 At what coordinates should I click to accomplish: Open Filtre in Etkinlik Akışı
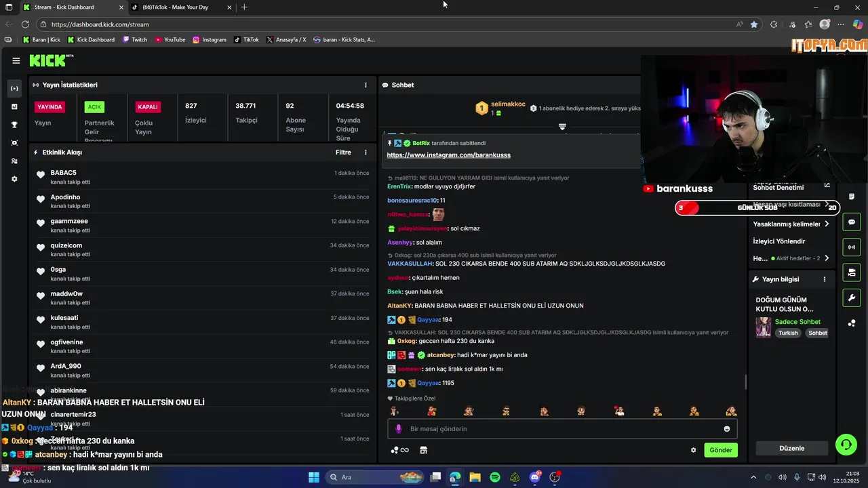(343, 152)
